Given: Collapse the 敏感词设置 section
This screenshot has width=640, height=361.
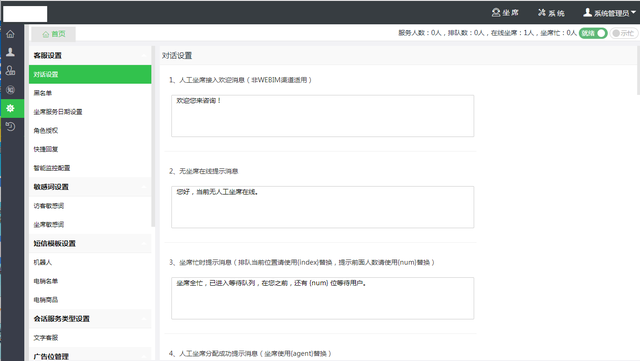Looking at the screenshot, I should point(144,187).
